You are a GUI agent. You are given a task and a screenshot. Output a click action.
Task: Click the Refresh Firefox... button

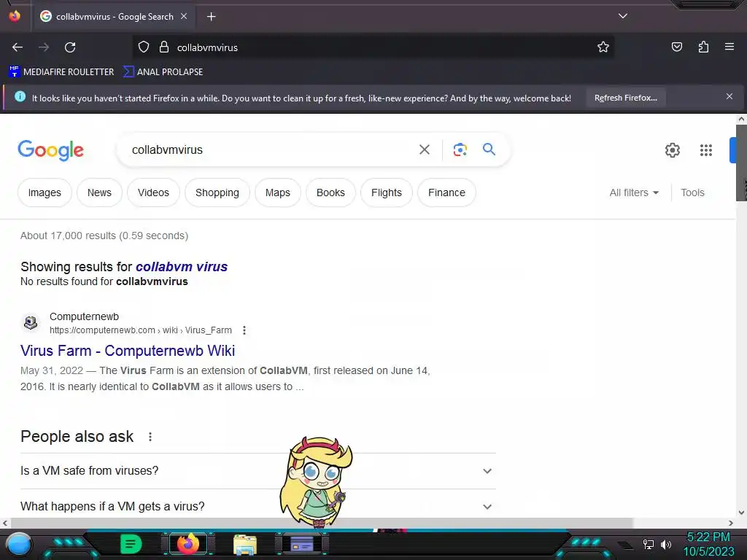coord(625,98)
